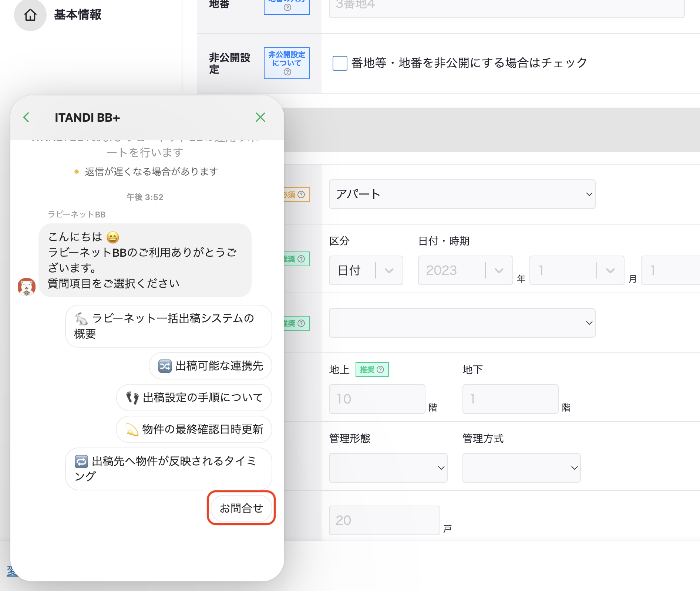Select 出稿設定の手順について option
The image size is (700, 591).
194,398
